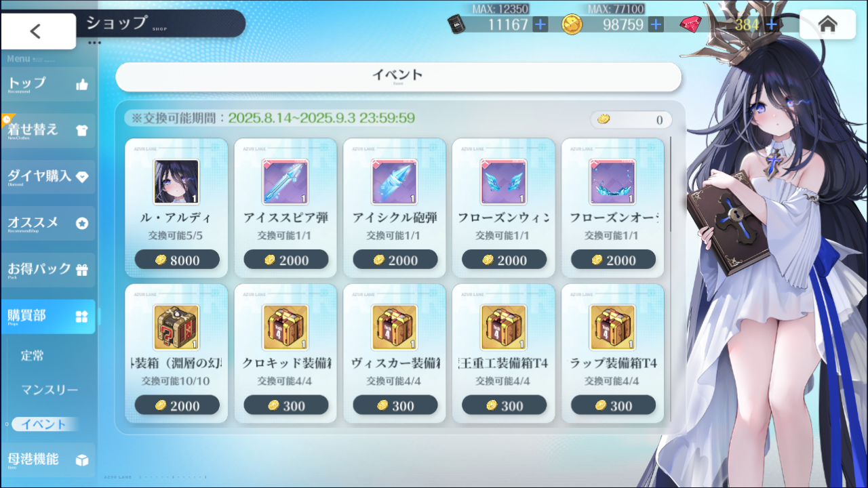
Task: Open the トップ menu tab
Action: tap(47, 84)
